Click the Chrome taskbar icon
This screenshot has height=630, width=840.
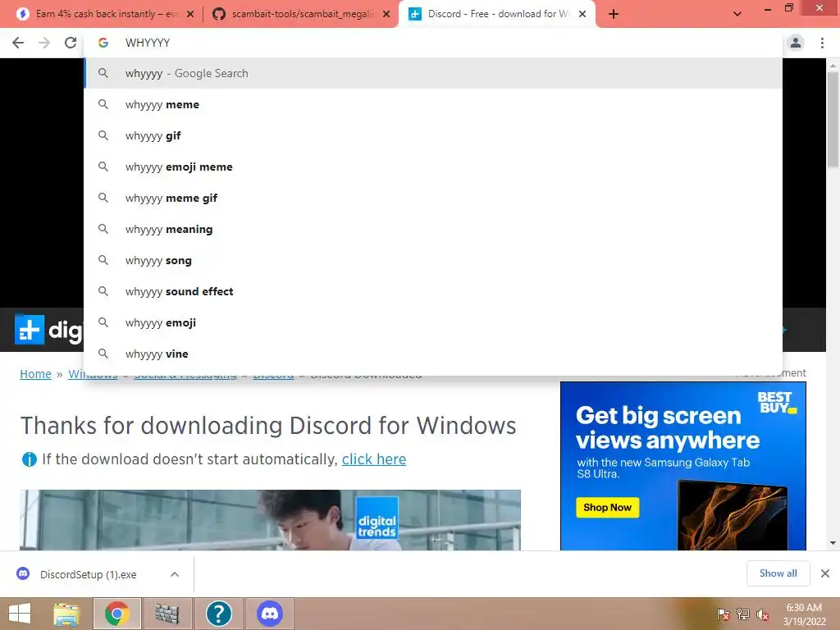click(117, 614)
